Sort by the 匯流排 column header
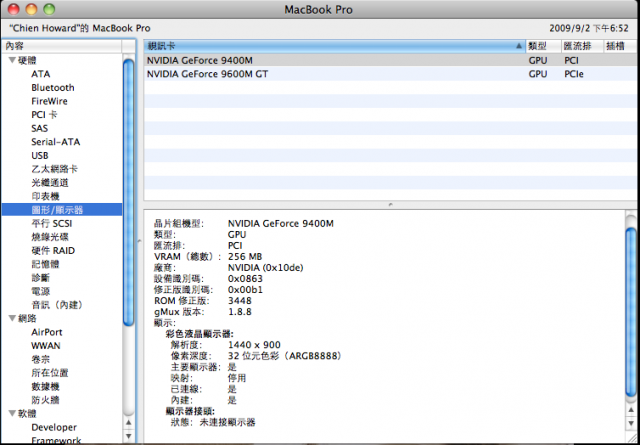The width and height of the screenshot is (640, 445). coord(582,46)
